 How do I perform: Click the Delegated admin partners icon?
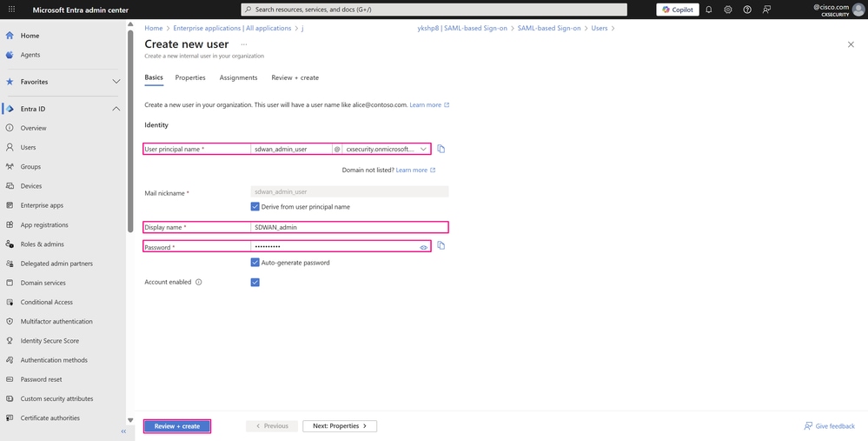pos(10,264)
